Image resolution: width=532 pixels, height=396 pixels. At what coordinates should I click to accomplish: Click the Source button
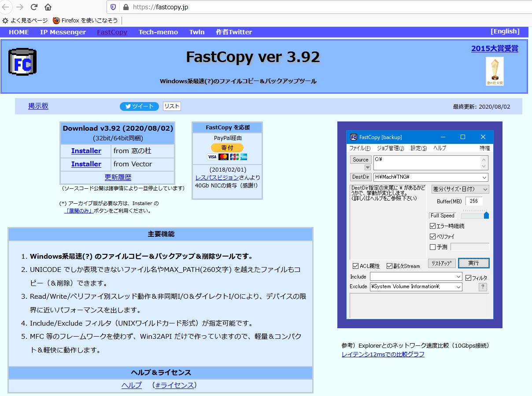coord(361,160)
